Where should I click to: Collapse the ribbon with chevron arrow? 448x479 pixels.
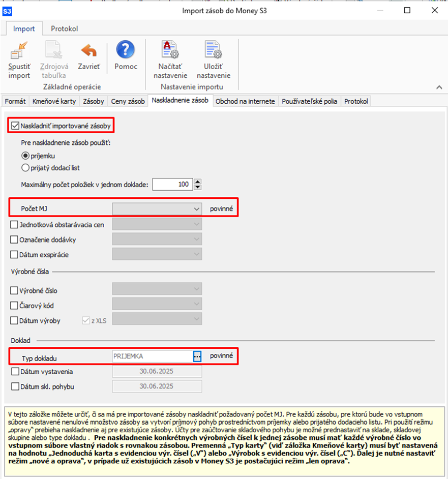[439, 87]
